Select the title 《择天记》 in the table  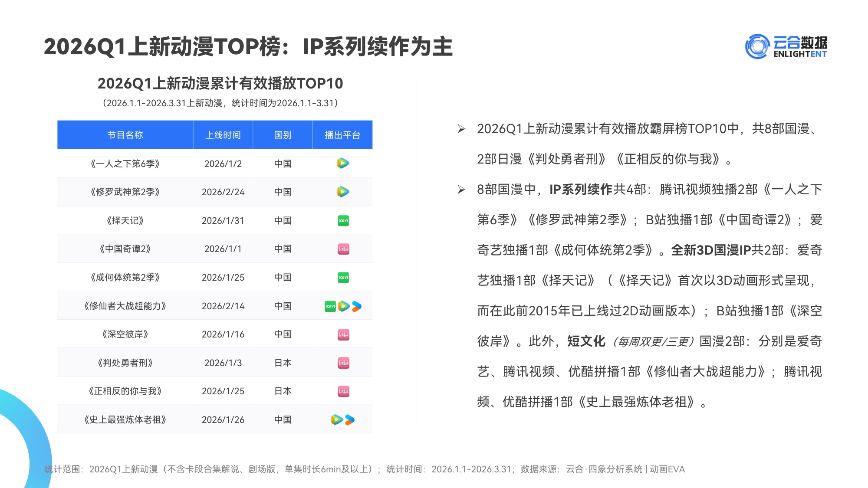(x=125, y=220)
